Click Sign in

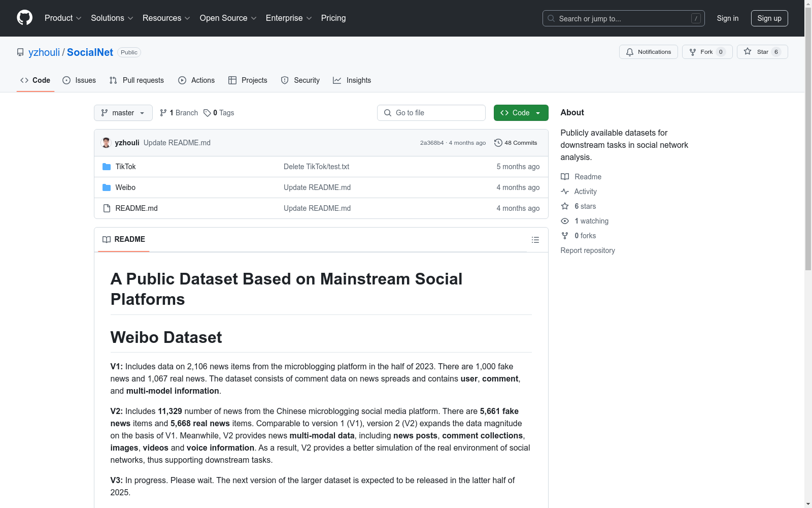click(728, 18)
